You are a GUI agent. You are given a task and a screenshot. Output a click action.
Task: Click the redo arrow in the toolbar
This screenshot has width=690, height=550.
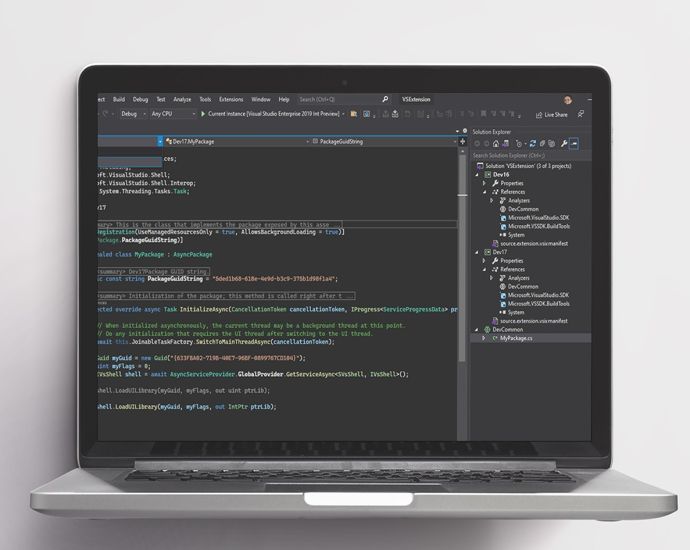click(106, 114)
